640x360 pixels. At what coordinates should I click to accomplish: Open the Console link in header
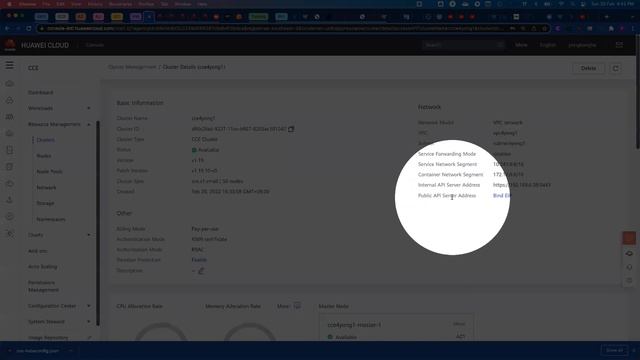coord(95,45)
